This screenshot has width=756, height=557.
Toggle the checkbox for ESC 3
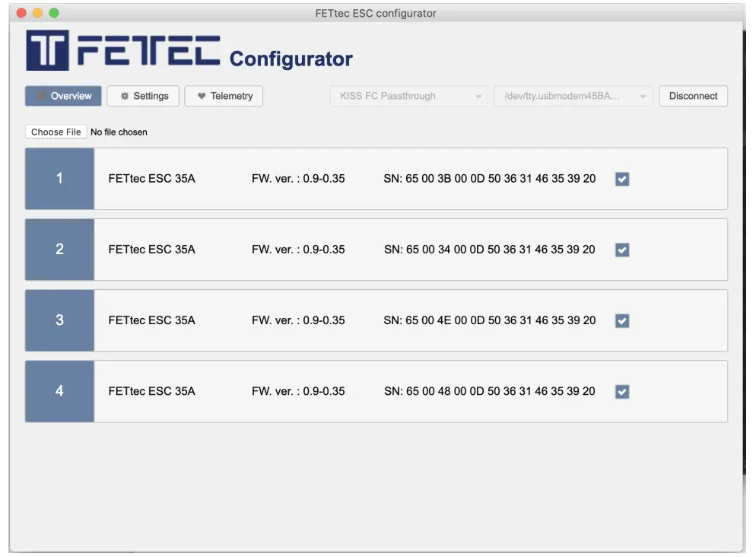click(x=622, y=320)
